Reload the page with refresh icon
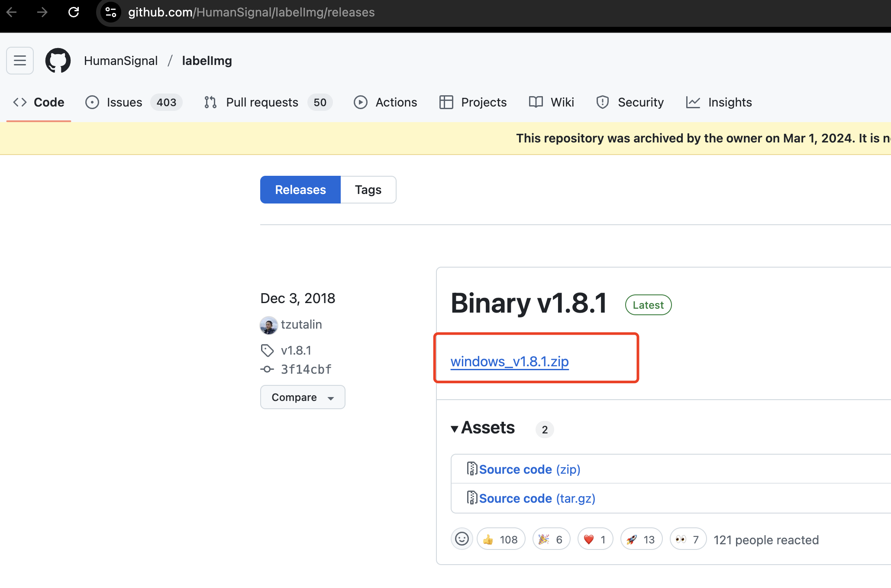Image resolution: width=891 pixels, height=588 pixels. click(x=74, y=12)
